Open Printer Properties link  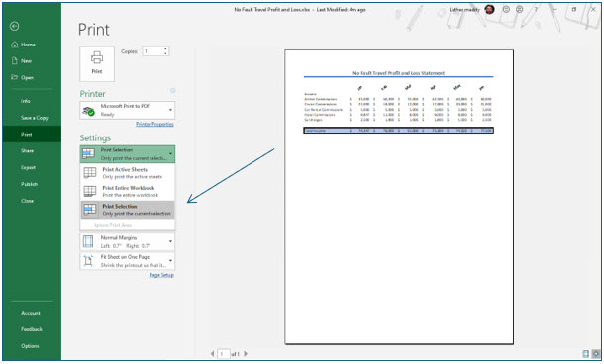click(154, 124)
